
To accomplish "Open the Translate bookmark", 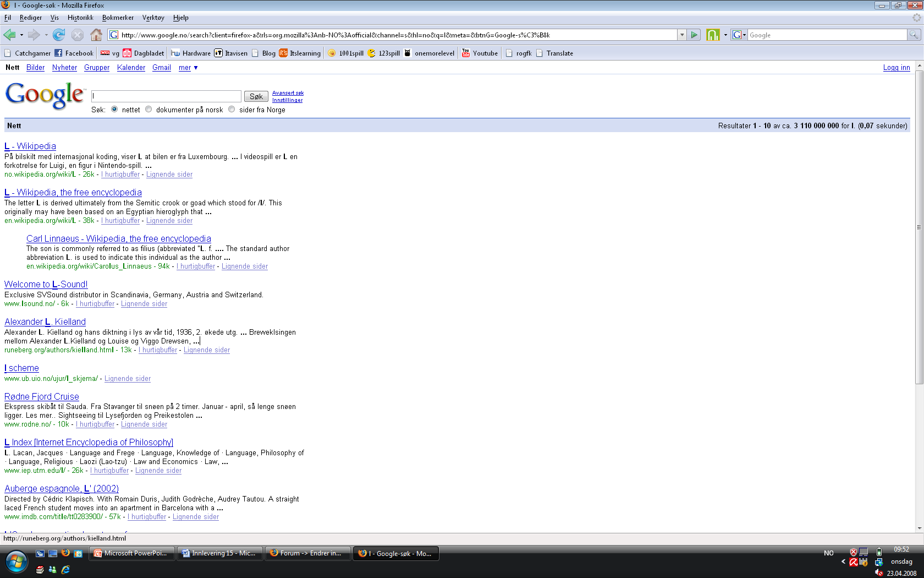I will (554, 53).
